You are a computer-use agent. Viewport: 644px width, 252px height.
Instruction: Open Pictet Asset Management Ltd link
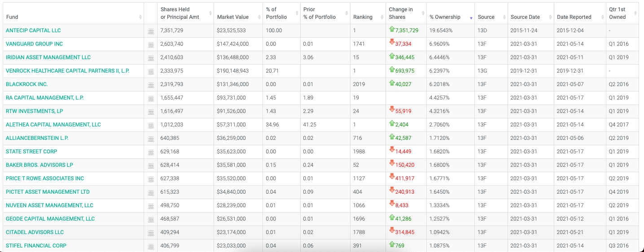[x=48, y=192]
